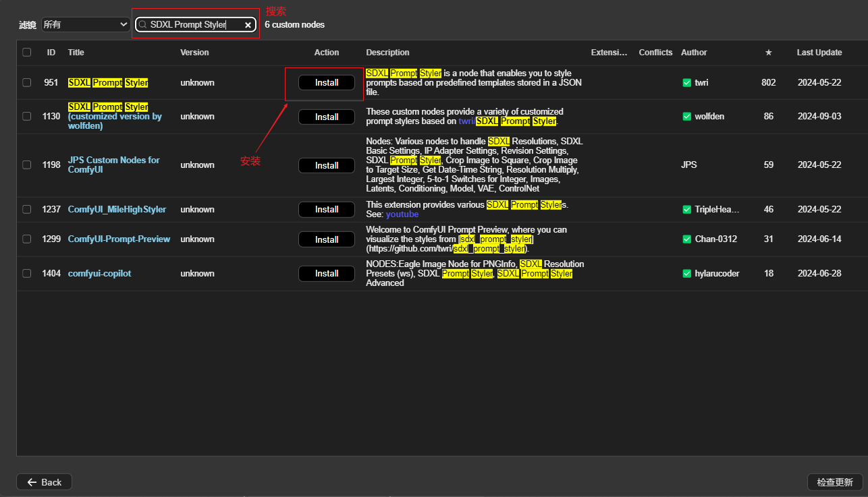Install JPS Custom Nodes for ComfyUI
Screen dimensions: 868x497
click(x=327, y=165)
